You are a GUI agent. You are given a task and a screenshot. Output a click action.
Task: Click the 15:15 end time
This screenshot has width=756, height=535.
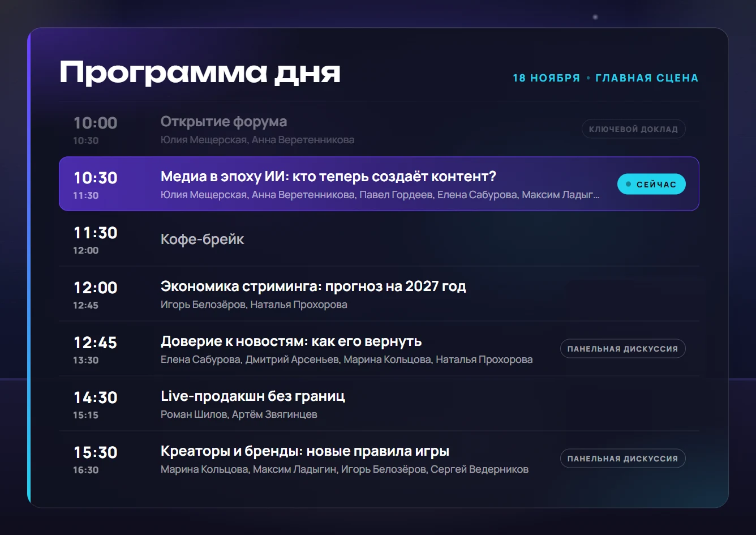coord(85,415)
